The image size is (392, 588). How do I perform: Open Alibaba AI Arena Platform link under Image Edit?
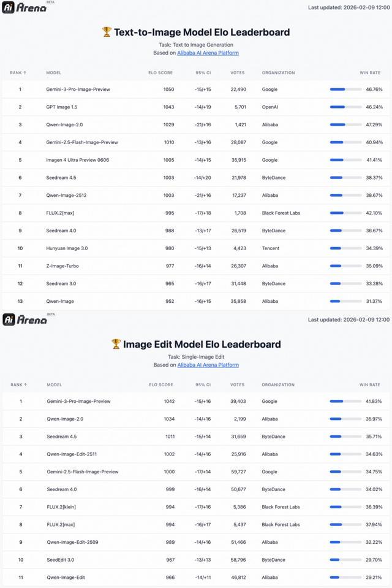[x=208, y=365]
